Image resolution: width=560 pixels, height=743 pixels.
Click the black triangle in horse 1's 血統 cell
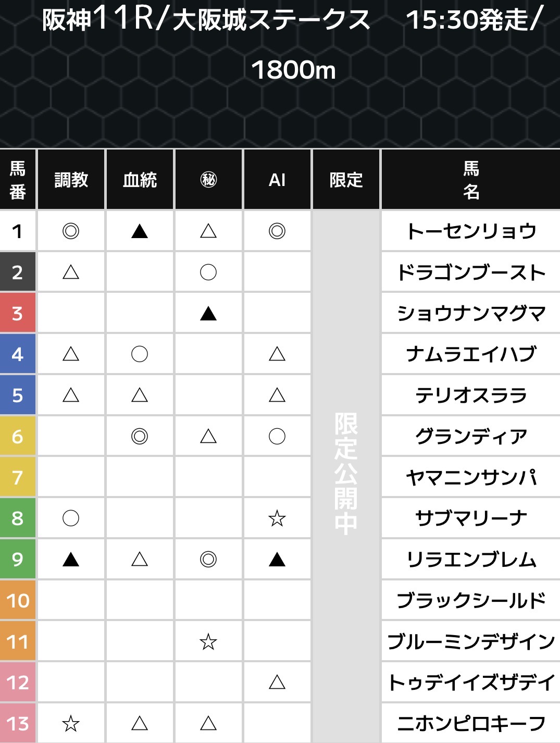140,231
